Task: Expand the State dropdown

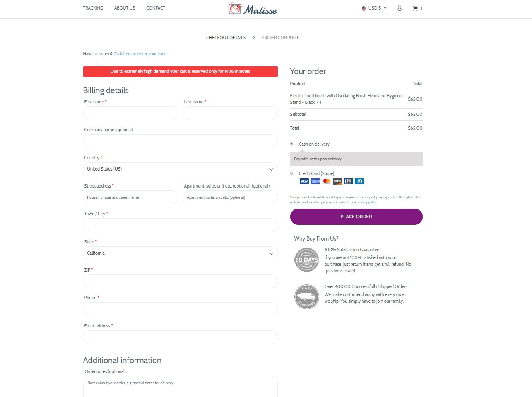Action: tap(180, 253)
